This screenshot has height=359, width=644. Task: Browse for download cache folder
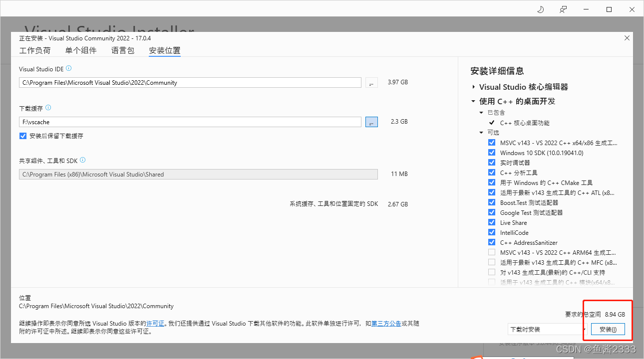pos(371,122)
